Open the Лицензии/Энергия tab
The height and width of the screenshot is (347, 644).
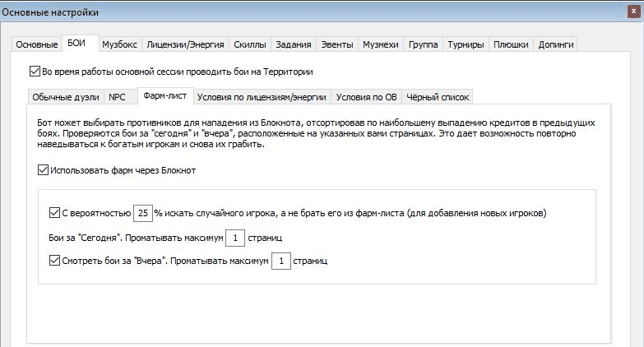click(185, 44)
